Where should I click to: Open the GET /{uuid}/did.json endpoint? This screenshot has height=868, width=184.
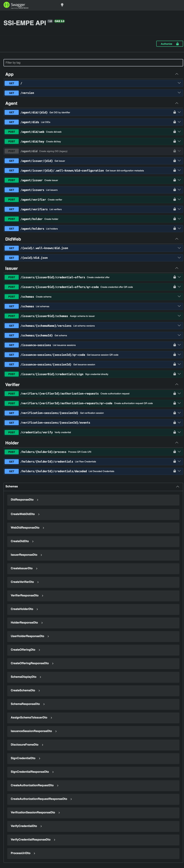[93, 258]
